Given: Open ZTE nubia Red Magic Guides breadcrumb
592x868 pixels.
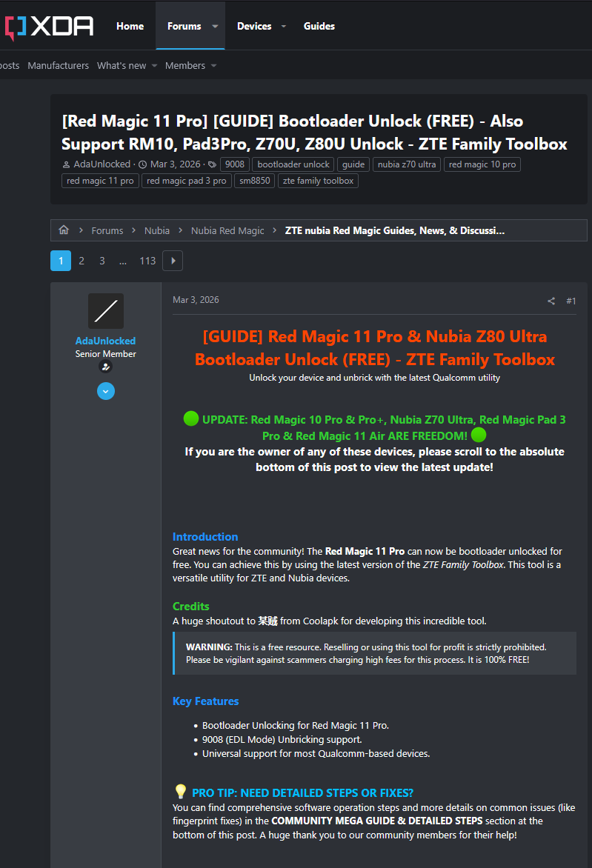Looking at the screenshot, I should (395, 230).
